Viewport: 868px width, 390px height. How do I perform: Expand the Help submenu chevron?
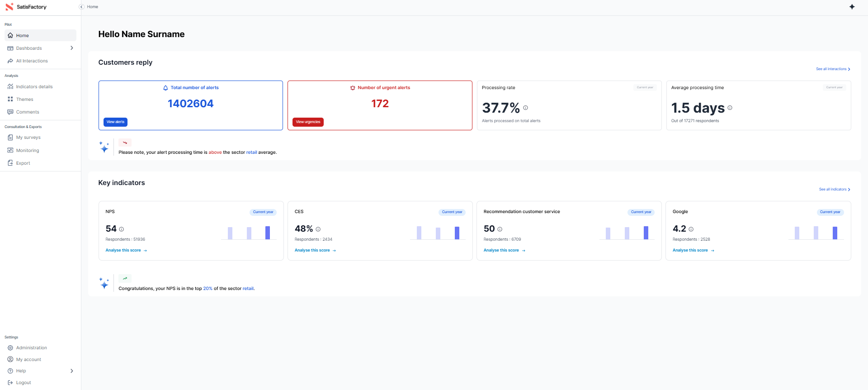coord(71,371)
